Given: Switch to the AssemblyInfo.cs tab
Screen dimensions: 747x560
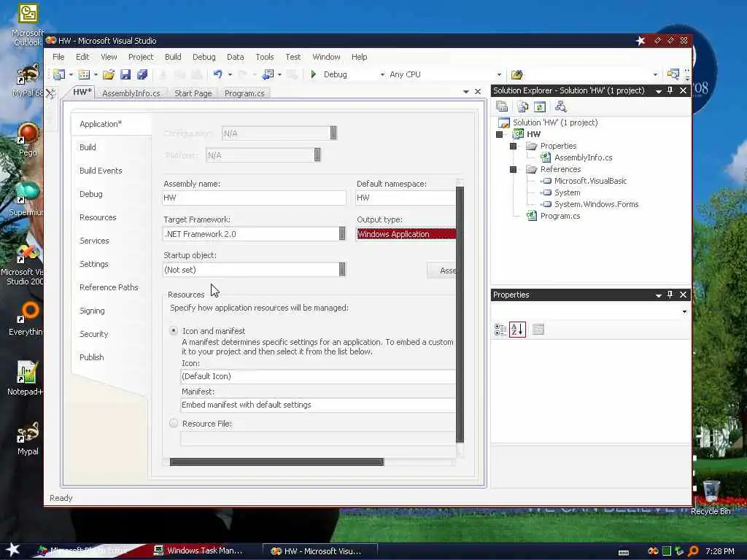Looking at the screenshot, I should coord(131,93).
